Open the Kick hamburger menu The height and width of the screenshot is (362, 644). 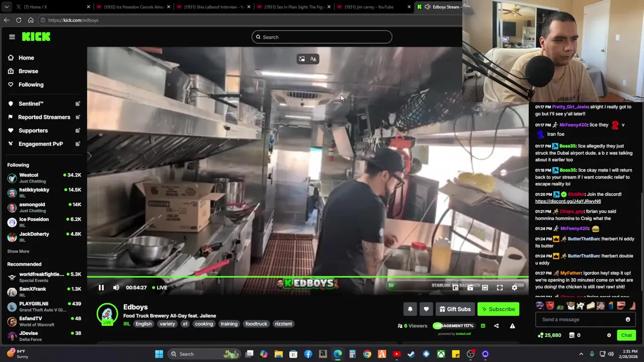click(12, 37)
